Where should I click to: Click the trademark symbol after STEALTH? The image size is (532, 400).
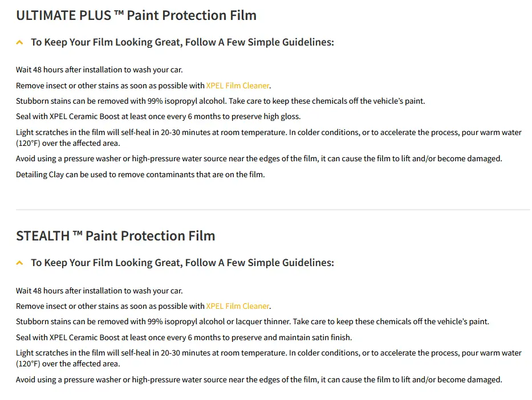point(78,235)
